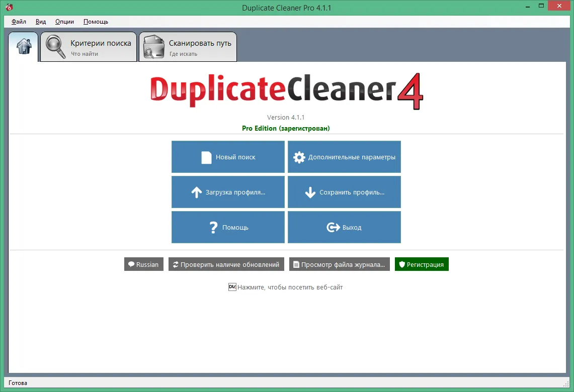Viewport: 574px width, 392px height.
Task: Open the Помощь tile with question mark
Action: pos(228,227)
